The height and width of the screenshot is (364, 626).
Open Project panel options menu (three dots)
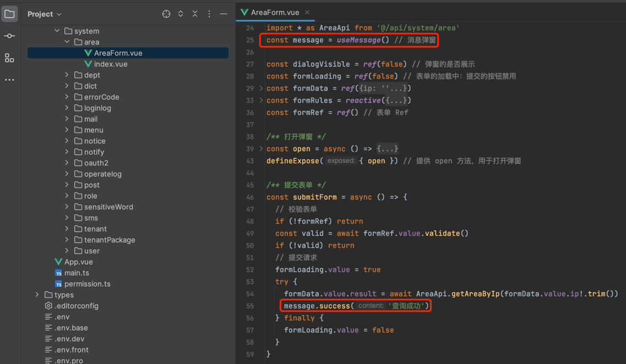point(209,14)
